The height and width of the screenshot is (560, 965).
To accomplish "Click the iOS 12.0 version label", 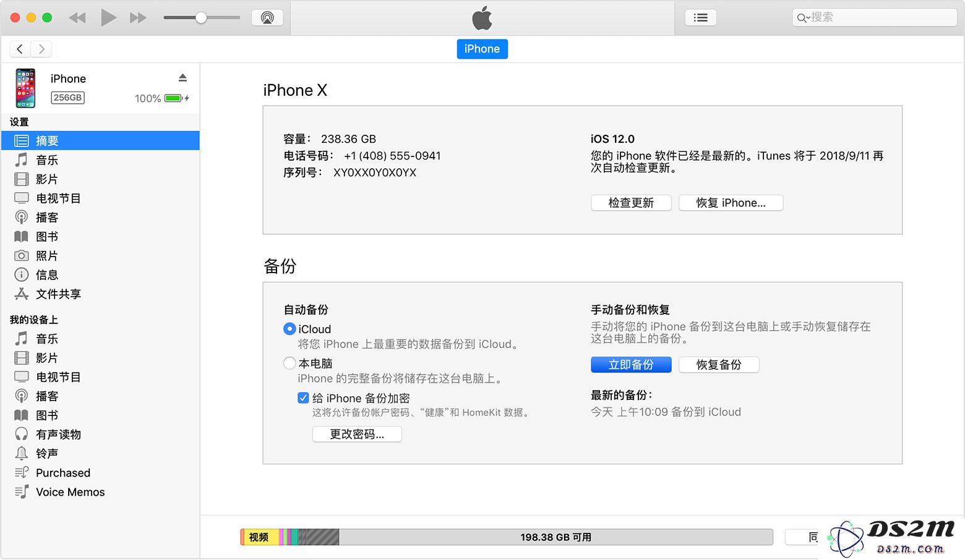I will click(612, 139).
